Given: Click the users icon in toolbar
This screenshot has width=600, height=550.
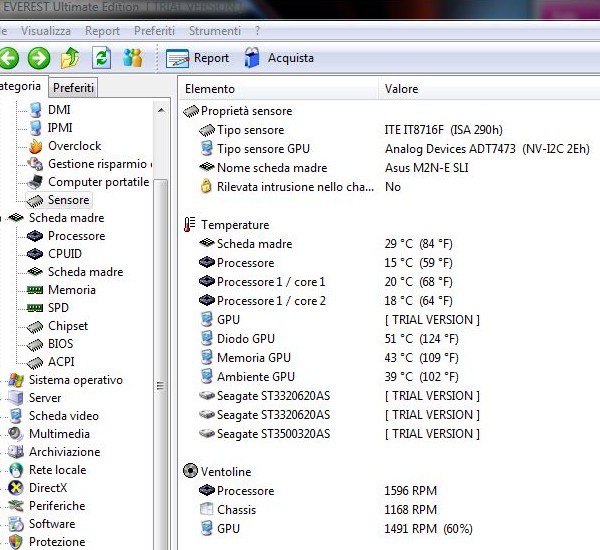Looking at the screenshot, I should 132,58.
